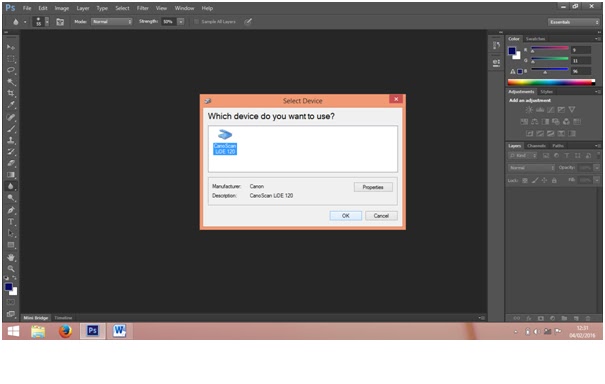
Task: Open the File menu
Action: 27,8
